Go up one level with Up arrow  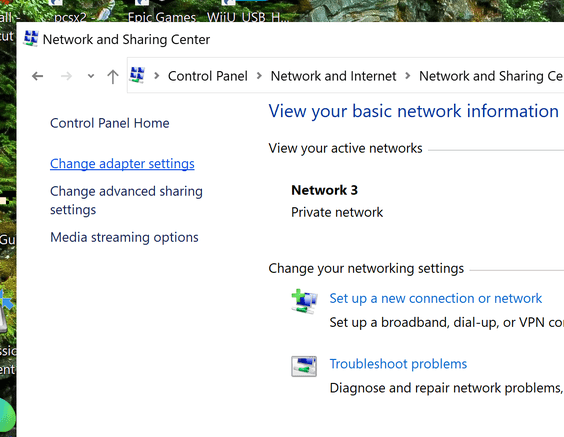click(113, 76)
